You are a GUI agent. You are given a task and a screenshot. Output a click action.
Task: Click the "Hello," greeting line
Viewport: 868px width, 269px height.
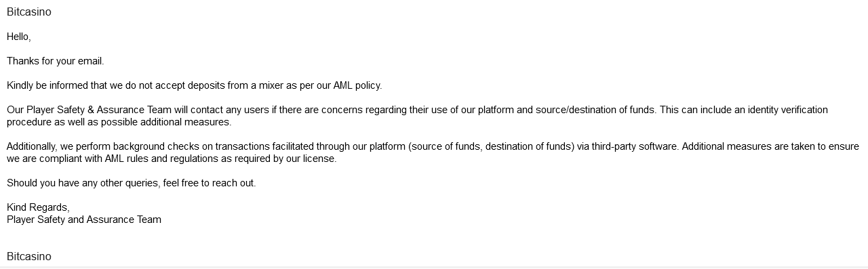[19, 37]
